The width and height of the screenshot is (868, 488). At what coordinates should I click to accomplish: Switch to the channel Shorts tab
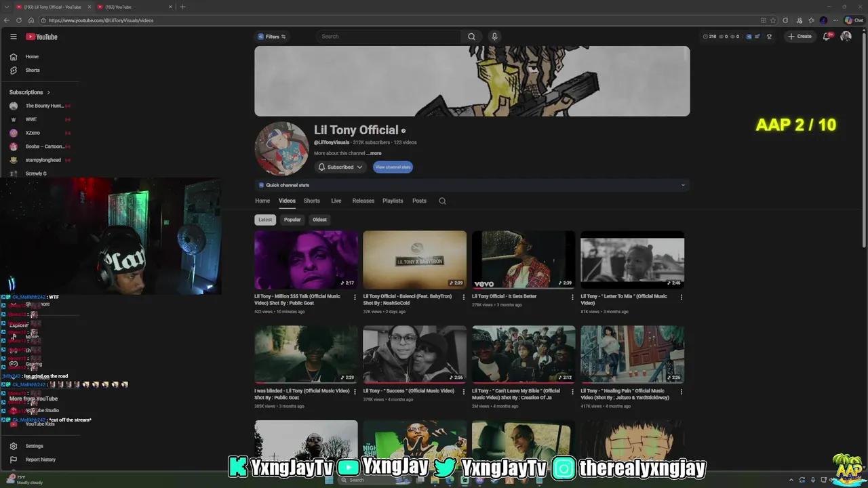click(312, 201)
